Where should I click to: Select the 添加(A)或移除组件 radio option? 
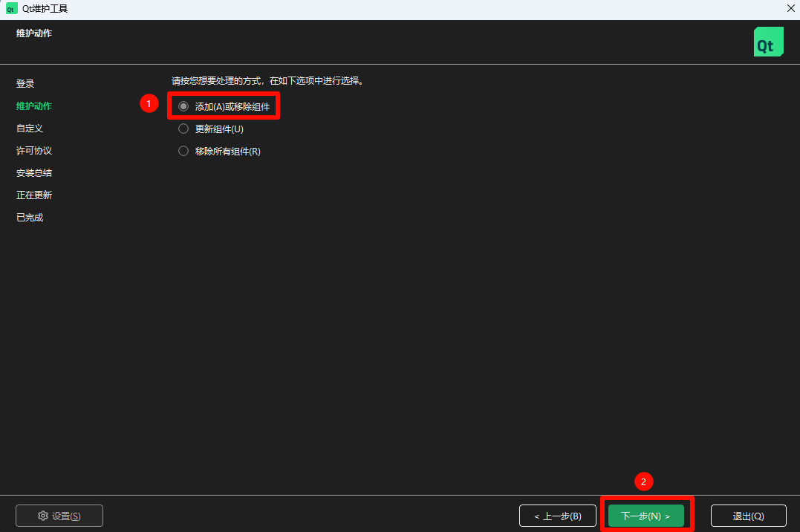coord(224,106)
